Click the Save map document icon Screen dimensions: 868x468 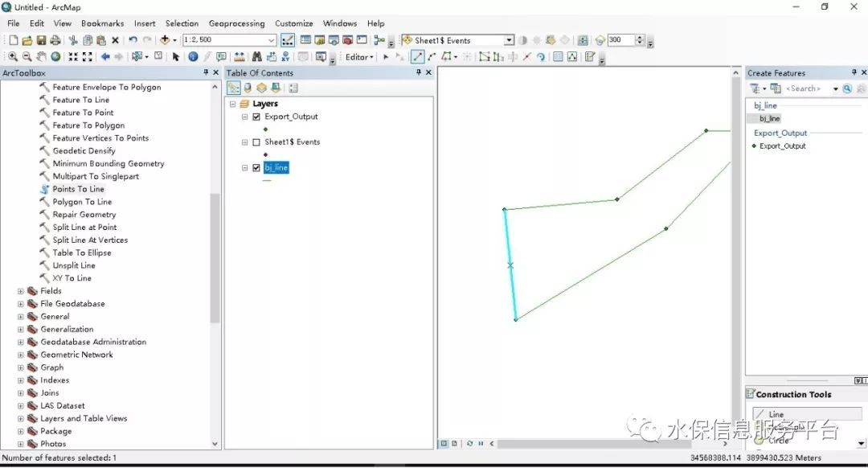pos(41,40)
